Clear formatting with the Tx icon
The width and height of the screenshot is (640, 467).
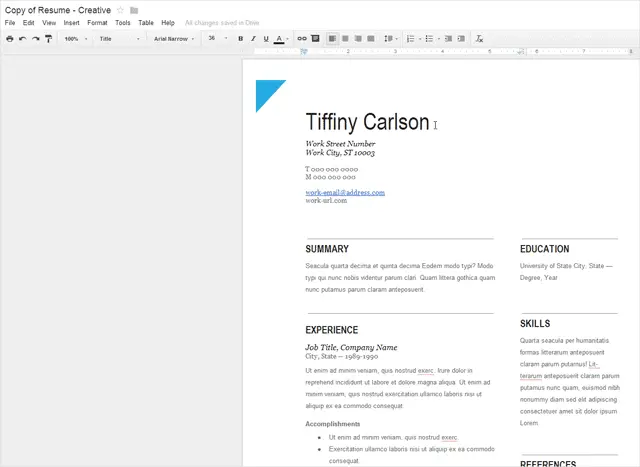click(479, 39)
